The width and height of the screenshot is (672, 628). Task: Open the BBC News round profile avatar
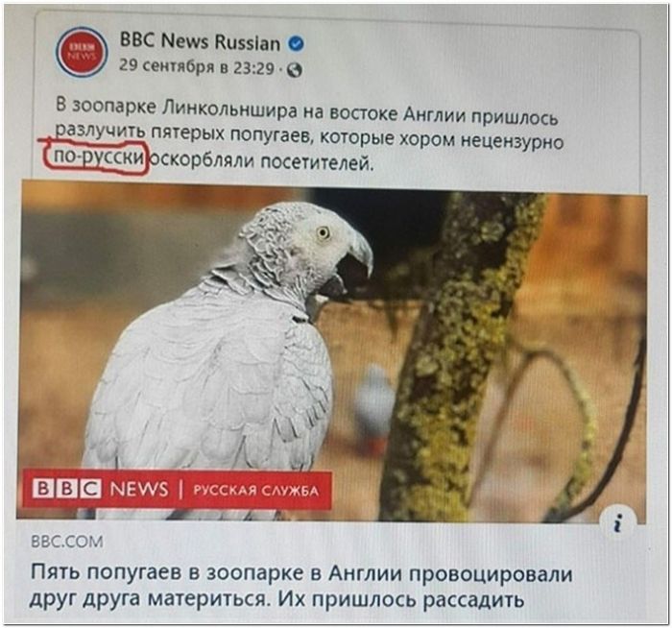pyautogui.click(x=82, y=52)
